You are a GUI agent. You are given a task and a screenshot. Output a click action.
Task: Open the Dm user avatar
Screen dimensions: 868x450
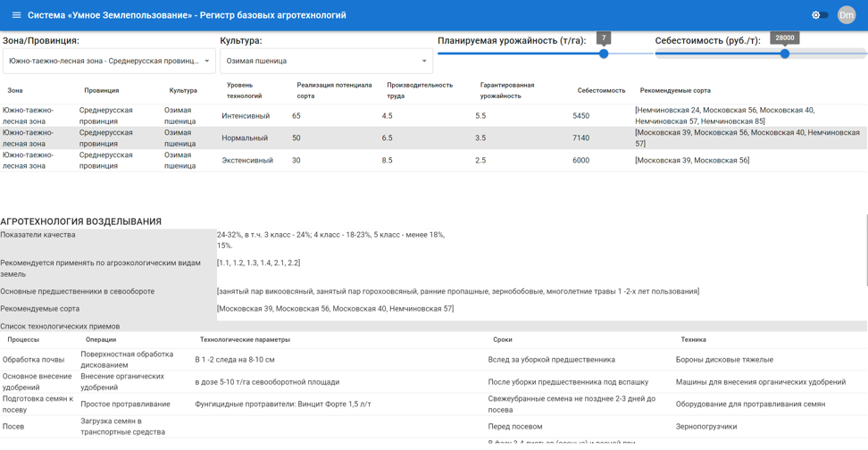click(x=847, y=15)
